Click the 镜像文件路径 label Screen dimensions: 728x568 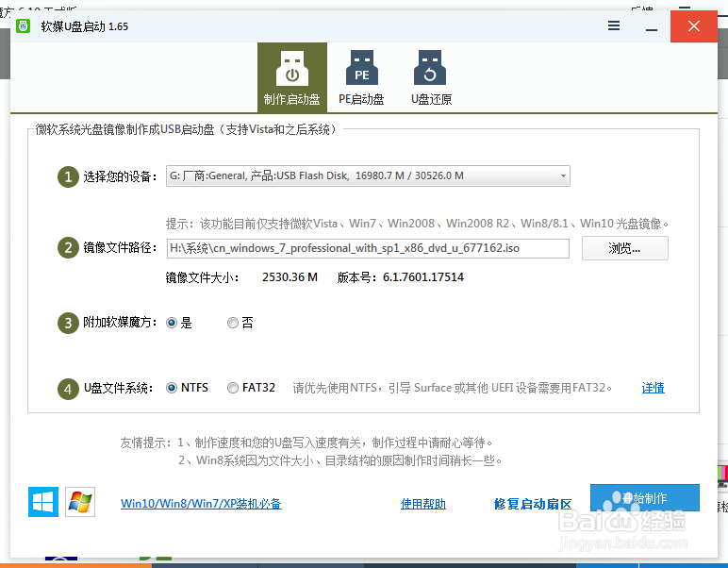coord(120,247)
